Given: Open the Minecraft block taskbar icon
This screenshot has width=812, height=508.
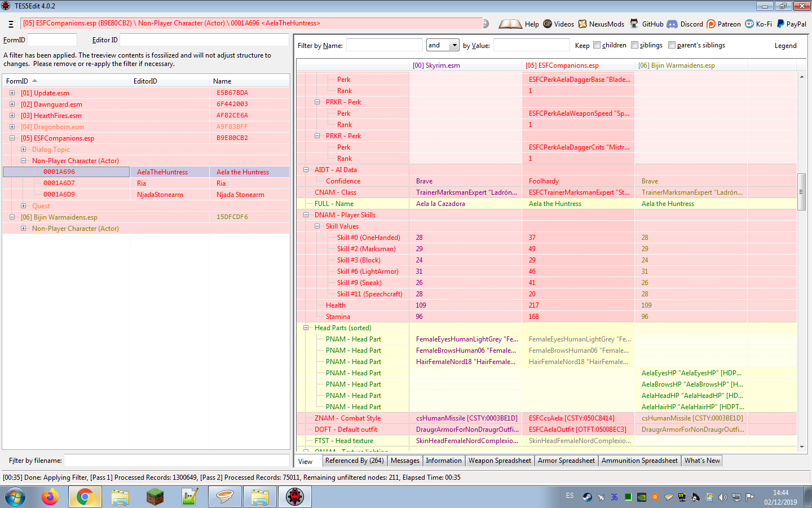Looking at the screenshot, I should point(155,497).
